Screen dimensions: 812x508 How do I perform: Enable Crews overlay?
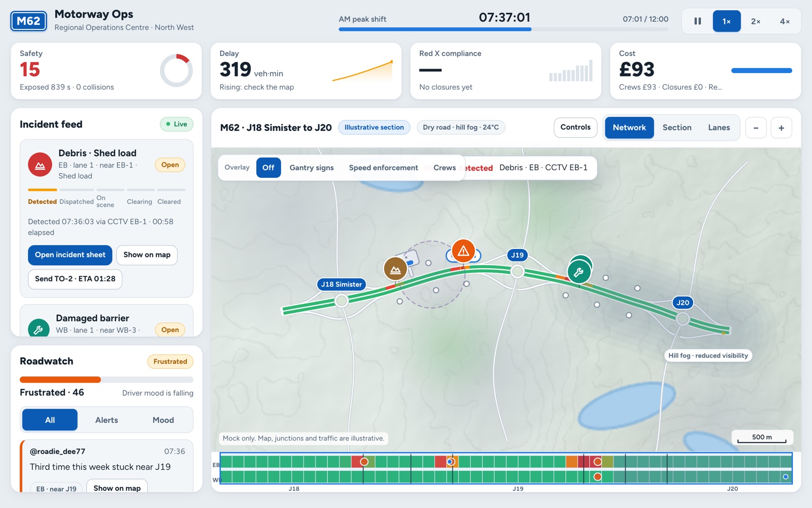(x=445, y=168)
